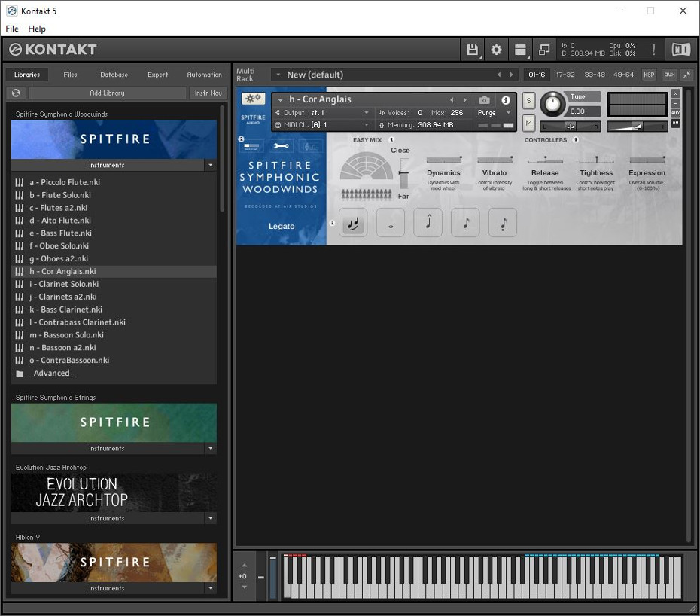Toggle the browser panel layout icon
The image size is (700, 616).
[520, 50]
